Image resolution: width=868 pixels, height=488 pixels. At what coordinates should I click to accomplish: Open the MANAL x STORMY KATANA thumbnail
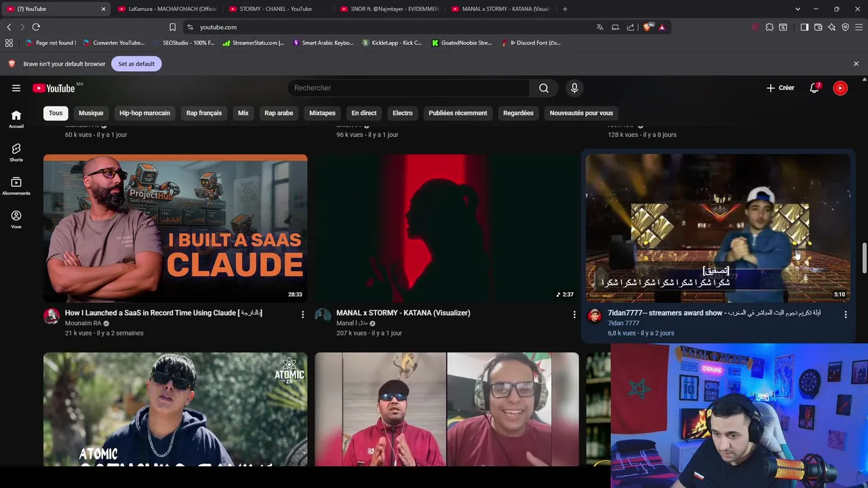click(x=447, y=228)
